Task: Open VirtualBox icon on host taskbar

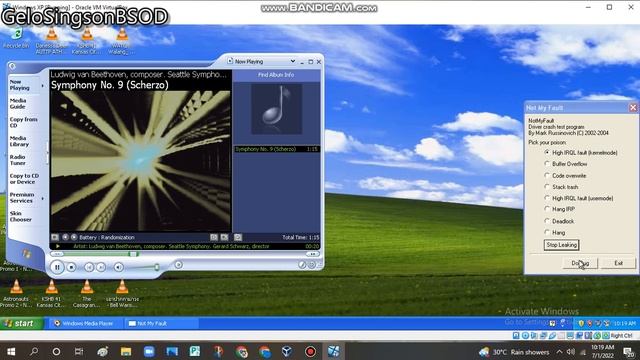Action: coord(287,351)
